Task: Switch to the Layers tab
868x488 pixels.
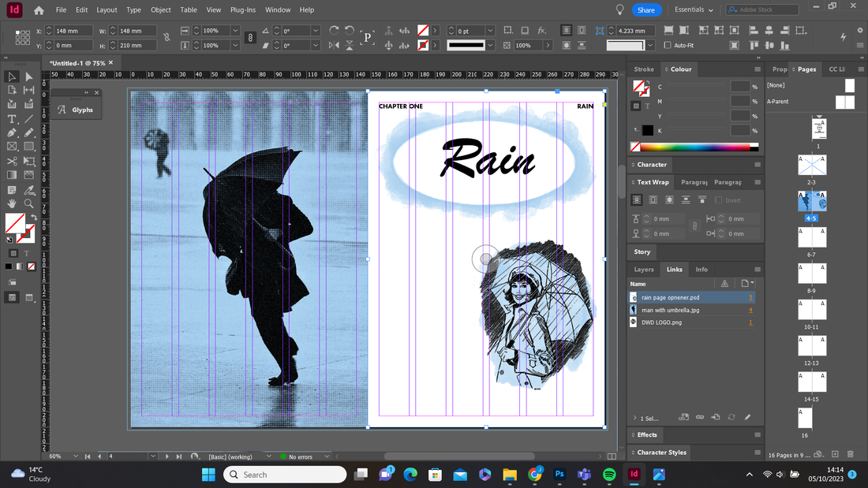Action: tap(644, 270)
